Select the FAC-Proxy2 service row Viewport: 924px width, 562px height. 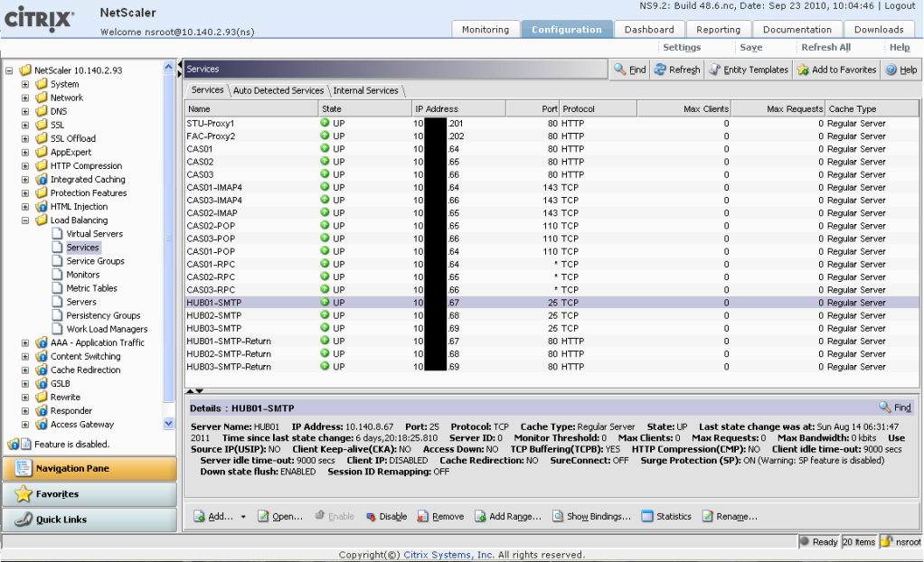552,136
